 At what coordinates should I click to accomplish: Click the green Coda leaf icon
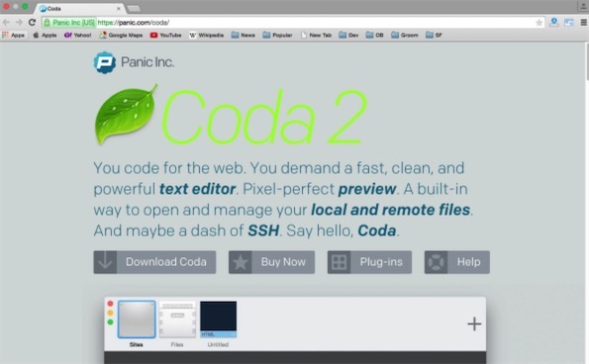click(126, 115)
